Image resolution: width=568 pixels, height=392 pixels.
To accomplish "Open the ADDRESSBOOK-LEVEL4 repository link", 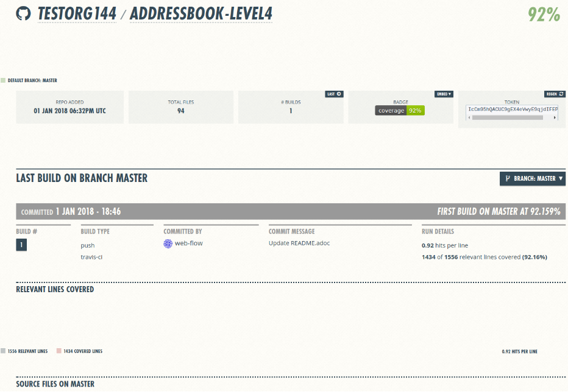I will [x=201, y=15].
